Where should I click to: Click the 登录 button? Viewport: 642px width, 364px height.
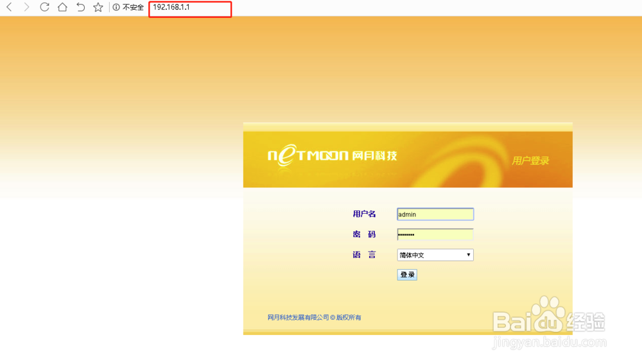[x=407, y=275]
